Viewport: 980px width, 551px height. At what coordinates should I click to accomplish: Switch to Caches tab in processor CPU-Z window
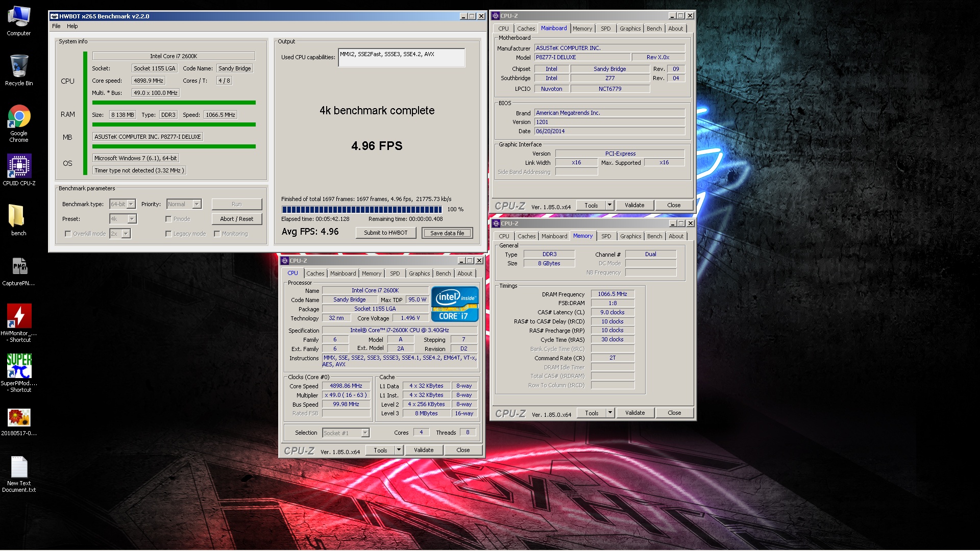tap(315, 273)
